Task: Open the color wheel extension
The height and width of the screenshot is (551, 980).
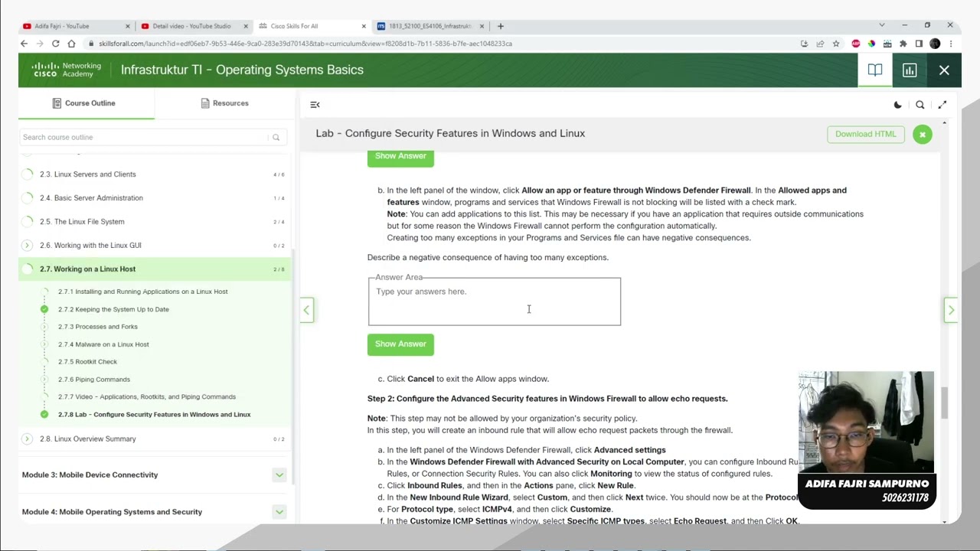Action: click(871, 44)
